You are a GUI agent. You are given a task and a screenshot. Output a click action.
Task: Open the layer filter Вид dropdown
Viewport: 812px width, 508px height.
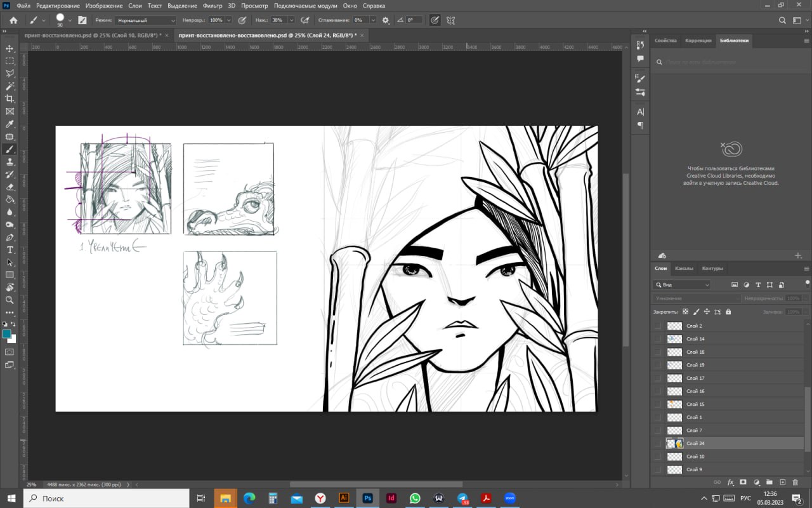[x=683, y=285]
